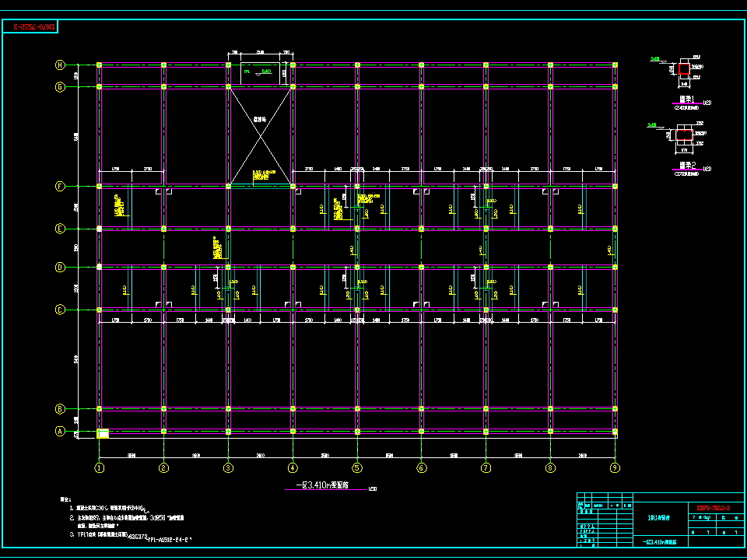Click column grid bubble number 5

356,467
